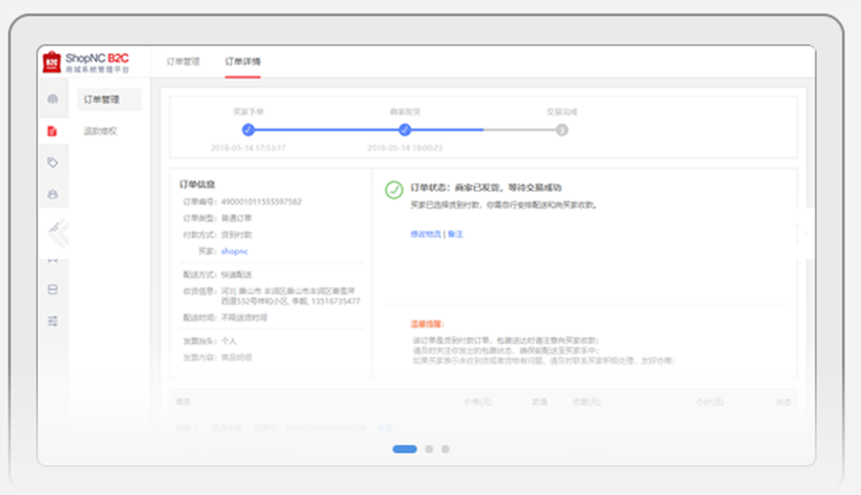Open the dashboard icon in the sidebar
The width and height of the screenshot is (861, 495).
tap(53, 99)
